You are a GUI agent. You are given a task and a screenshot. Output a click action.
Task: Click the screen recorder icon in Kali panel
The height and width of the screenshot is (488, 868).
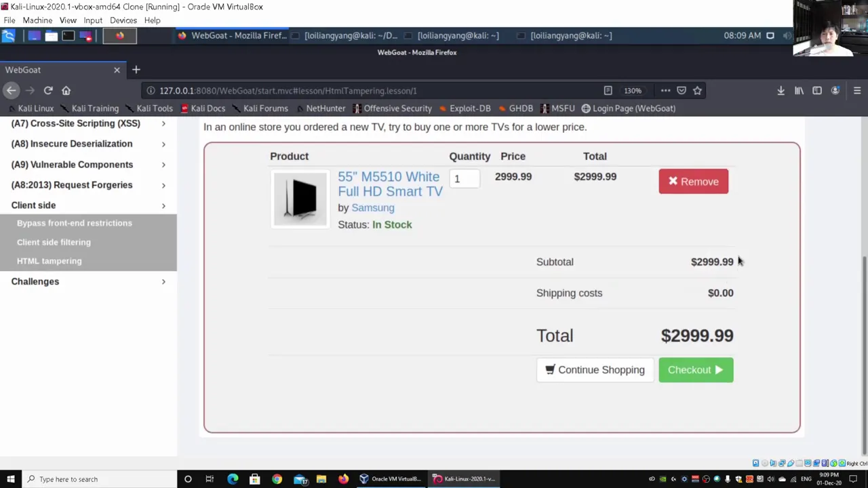click(85, 35)
